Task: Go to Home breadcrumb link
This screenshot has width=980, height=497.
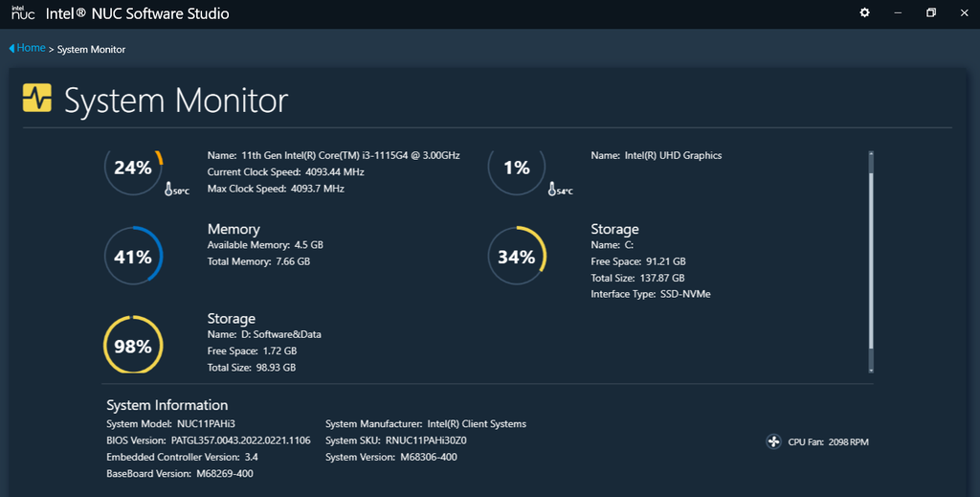Action: tap(31, 48)
